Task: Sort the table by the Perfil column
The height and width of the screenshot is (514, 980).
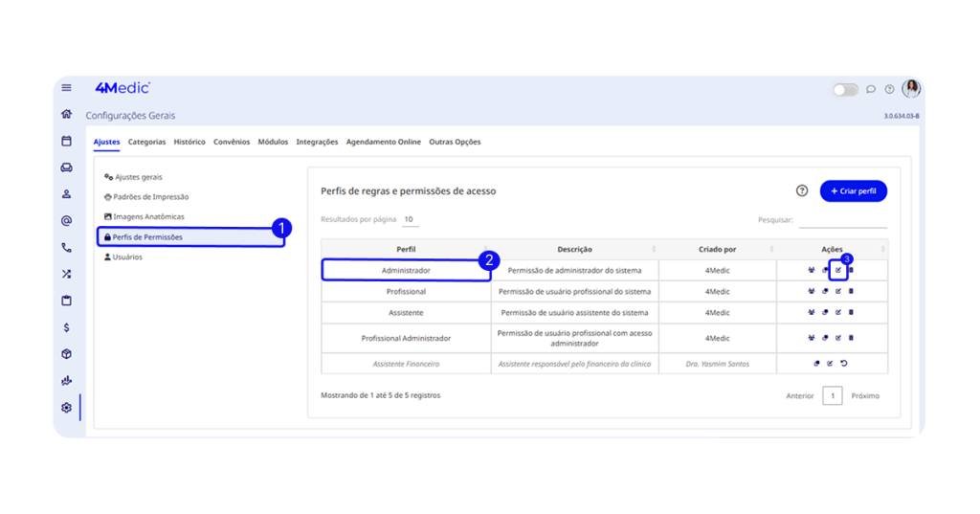Action: tap(407, 249)
